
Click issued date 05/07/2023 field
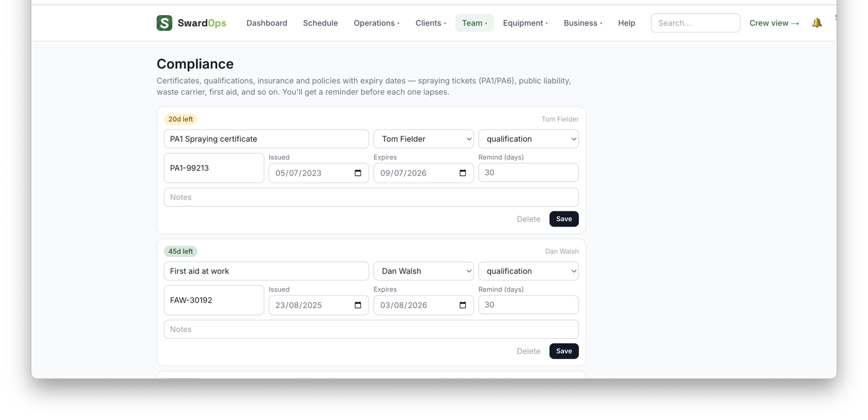319,173
